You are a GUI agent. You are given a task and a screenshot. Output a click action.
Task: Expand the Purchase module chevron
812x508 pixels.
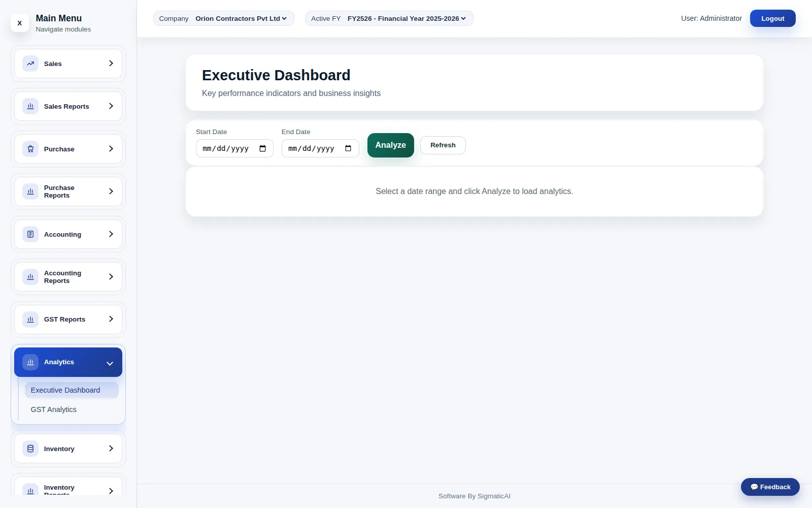(111, 149)
